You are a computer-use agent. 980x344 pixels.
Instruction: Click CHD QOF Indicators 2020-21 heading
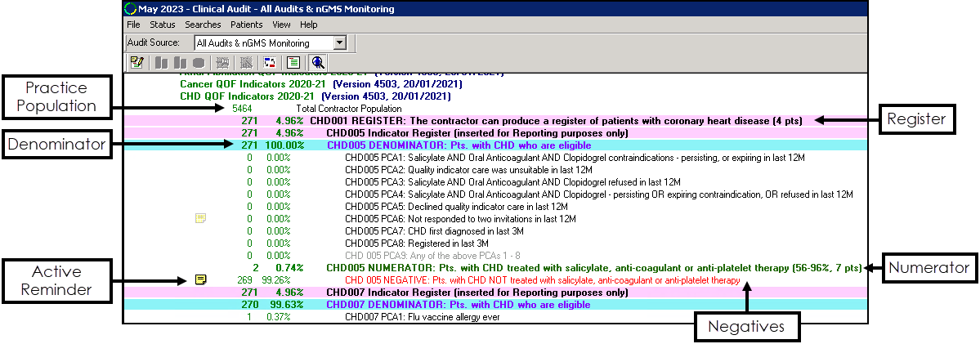[315, 96]
